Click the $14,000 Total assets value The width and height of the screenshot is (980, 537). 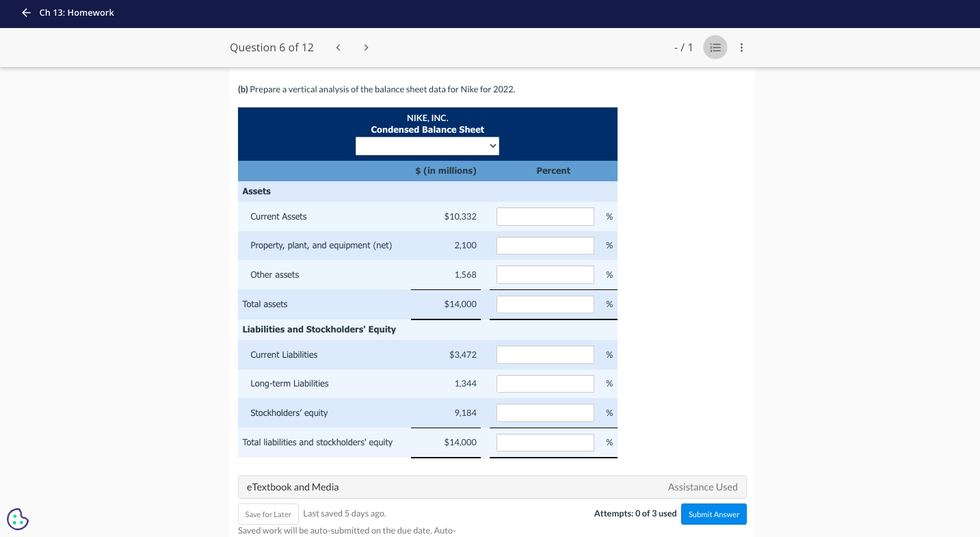click(x=460, y=304)
